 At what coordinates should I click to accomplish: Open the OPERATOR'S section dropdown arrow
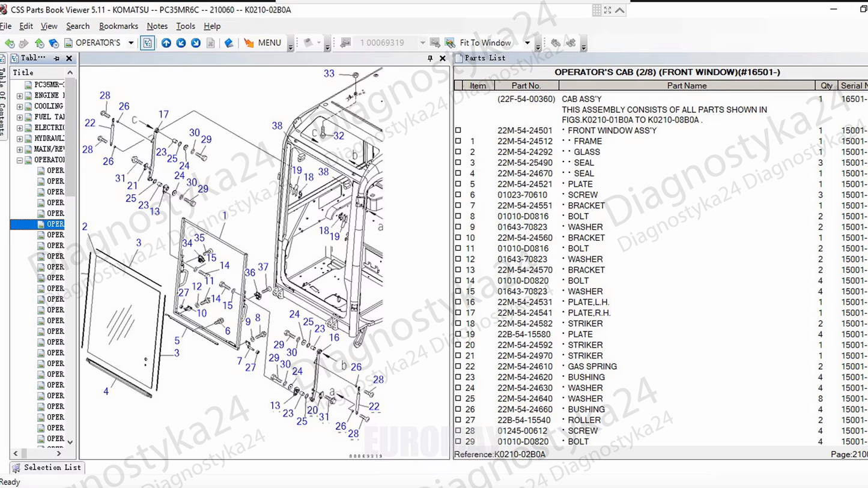(x=130, y=43)
